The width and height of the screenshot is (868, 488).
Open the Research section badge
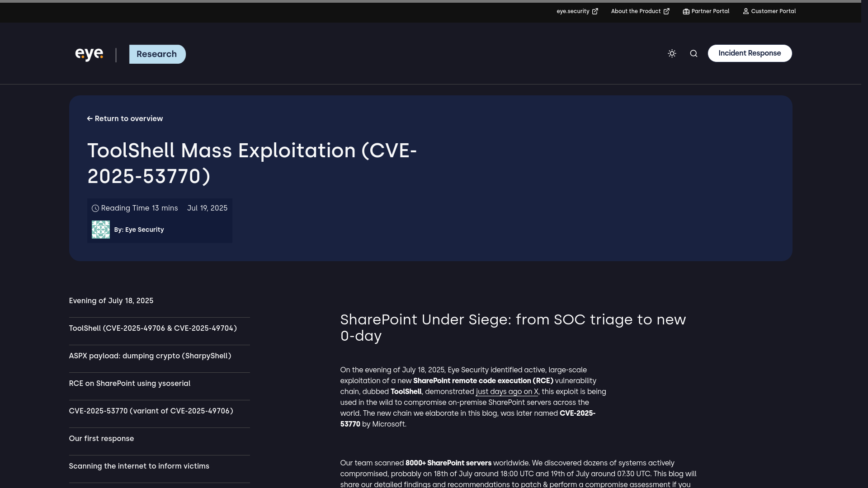(x=157, y=54)
